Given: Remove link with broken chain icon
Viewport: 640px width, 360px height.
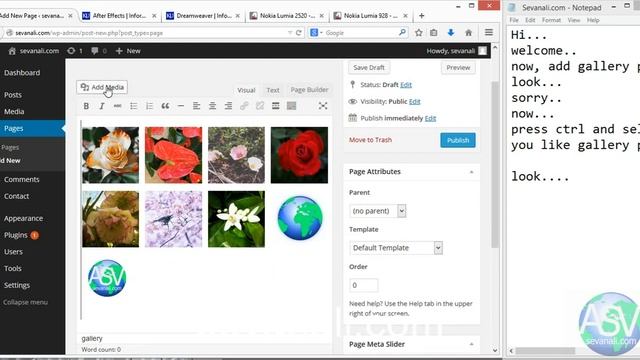Looking at the screenshot, I should click(260, 106).
